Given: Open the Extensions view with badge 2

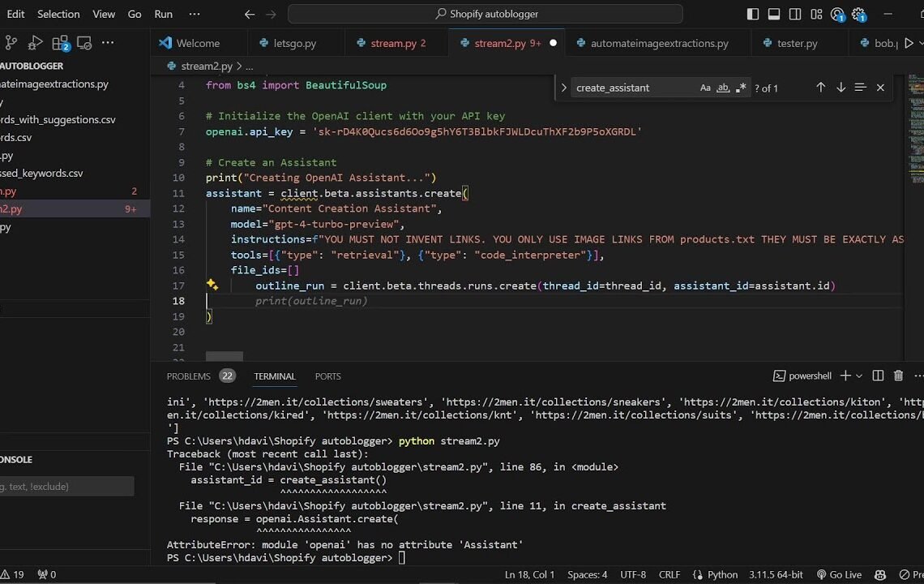Looking at the screenshot, I should click(60, 43).
